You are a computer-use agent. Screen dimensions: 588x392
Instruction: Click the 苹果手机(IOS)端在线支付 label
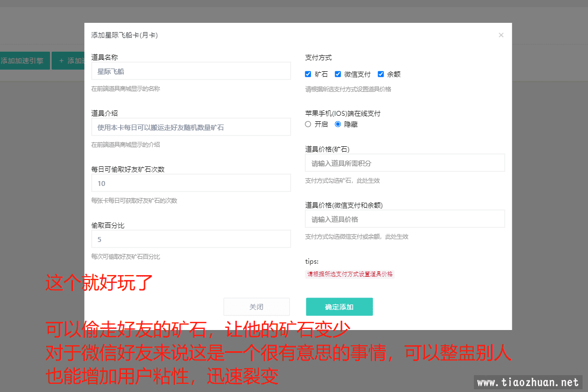(342, 114)
